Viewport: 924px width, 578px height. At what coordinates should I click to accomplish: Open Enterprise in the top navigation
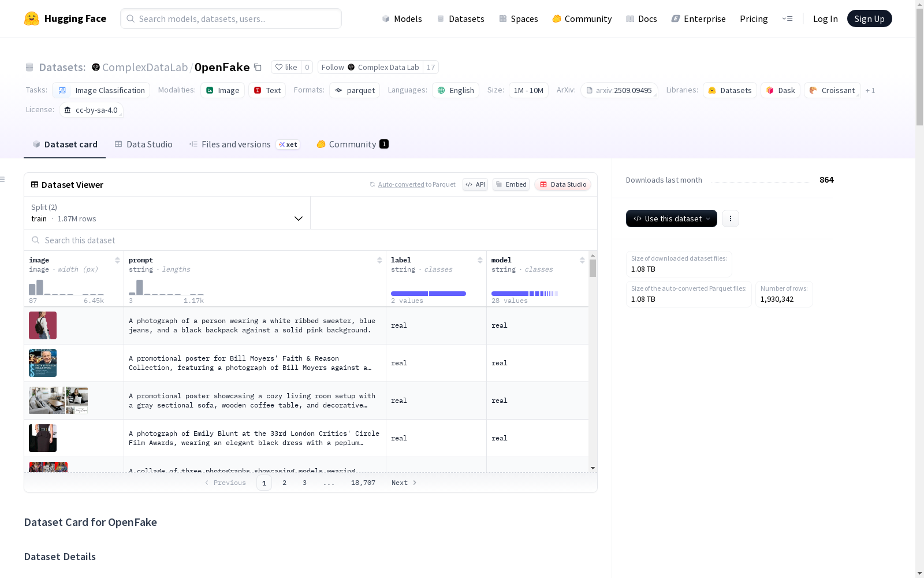pos(699,18)
